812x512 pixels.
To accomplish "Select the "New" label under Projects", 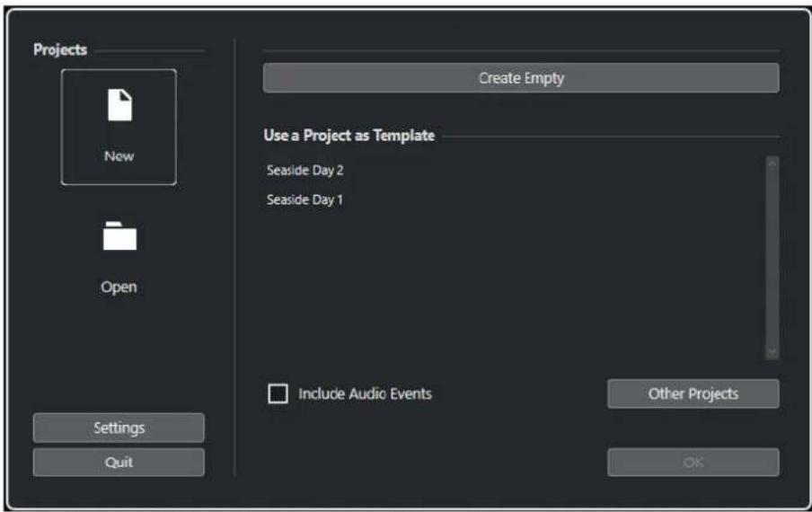I will coord(119,155).
